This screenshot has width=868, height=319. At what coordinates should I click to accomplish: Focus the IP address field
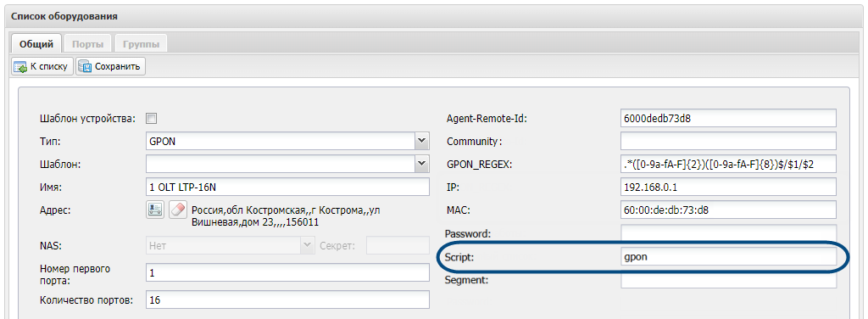click(x=728, y=187)
